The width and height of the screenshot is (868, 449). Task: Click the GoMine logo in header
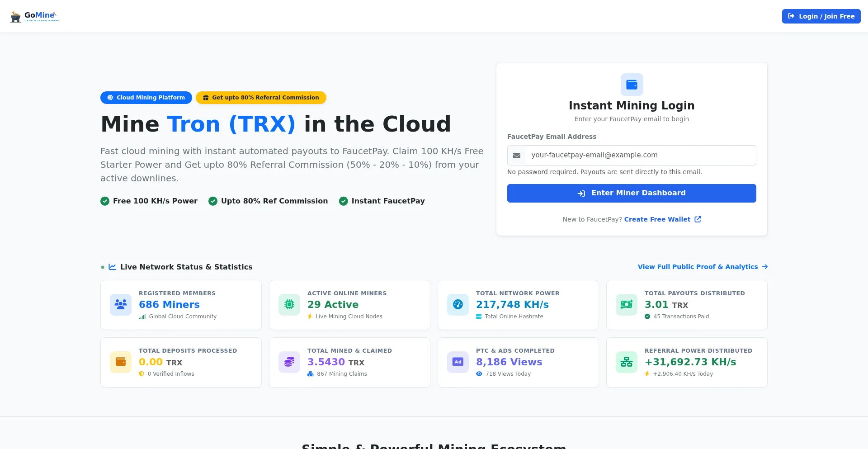point(34,16)
